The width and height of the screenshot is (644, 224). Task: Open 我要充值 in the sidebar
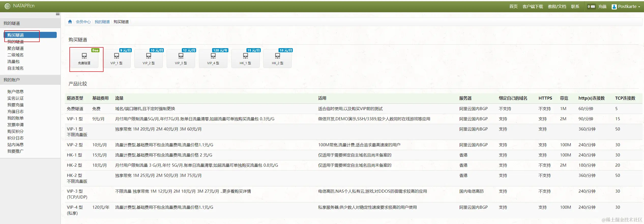coord(16,105)
